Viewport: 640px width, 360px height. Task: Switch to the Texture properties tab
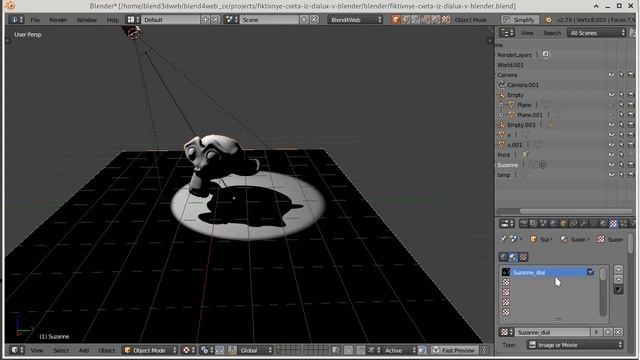coord(613,223)
